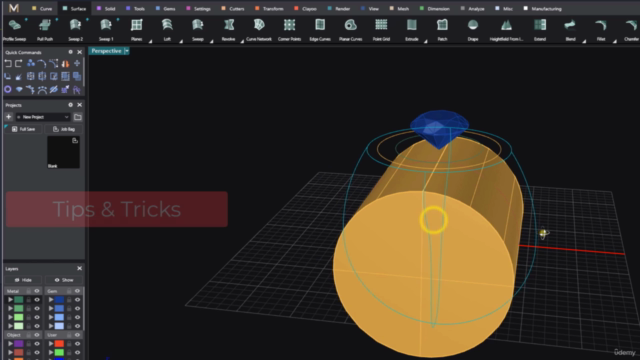Expand the Sweep tool flyout arrow
The width and height of the screenshot is (640, 360).
click(211, 41)
